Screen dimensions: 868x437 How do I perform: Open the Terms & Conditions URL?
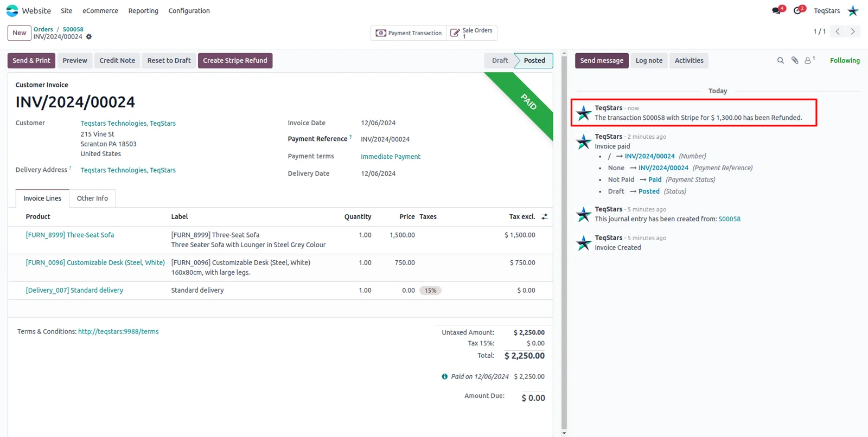(118, 332)
